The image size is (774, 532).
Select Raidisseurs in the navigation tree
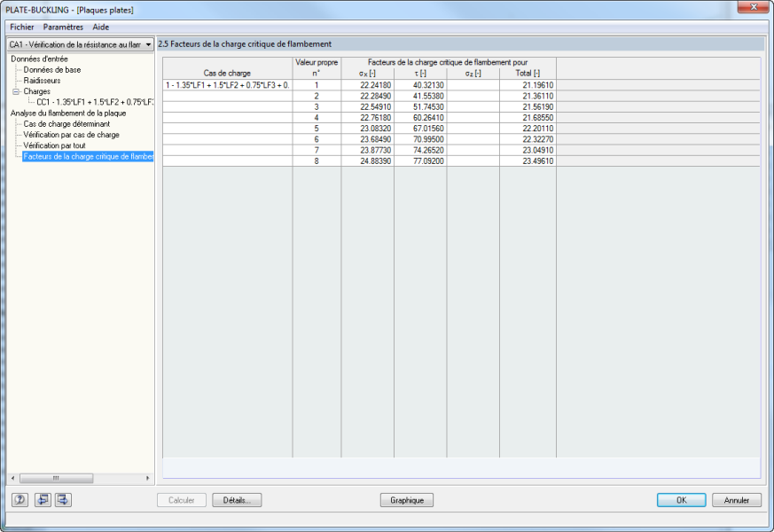[x=42, y=81]
